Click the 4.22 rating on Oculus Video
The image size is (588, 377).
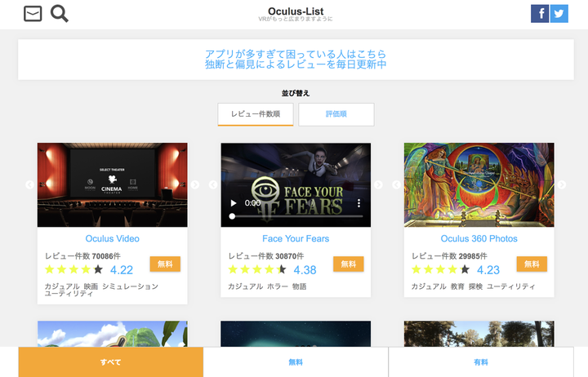coord(122,270)
